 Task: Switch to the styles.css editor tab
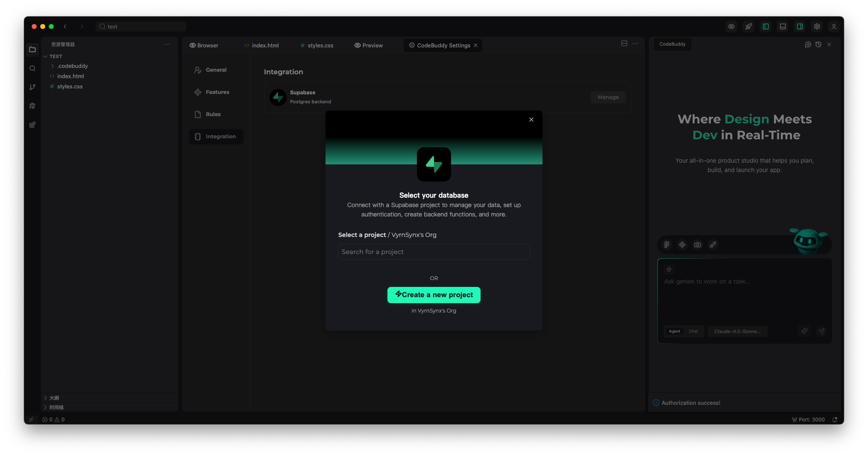(317, 45)
